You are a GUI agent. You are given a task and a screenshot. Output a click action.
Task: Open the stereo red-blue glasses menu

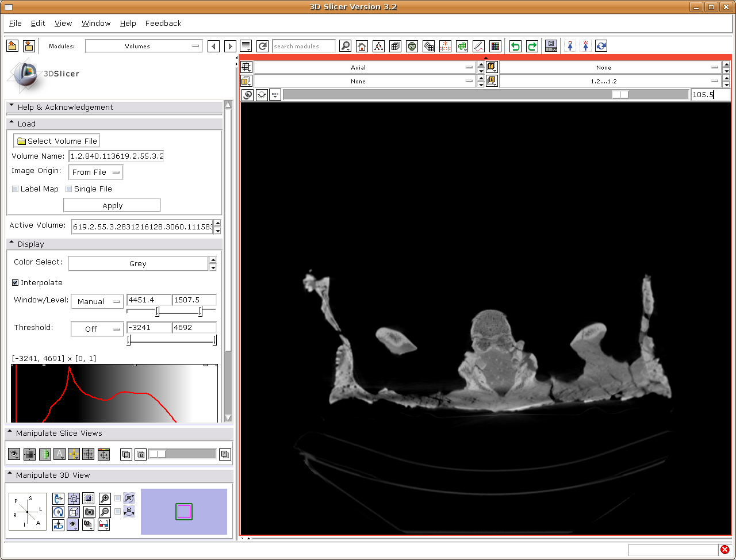[104, 524]
